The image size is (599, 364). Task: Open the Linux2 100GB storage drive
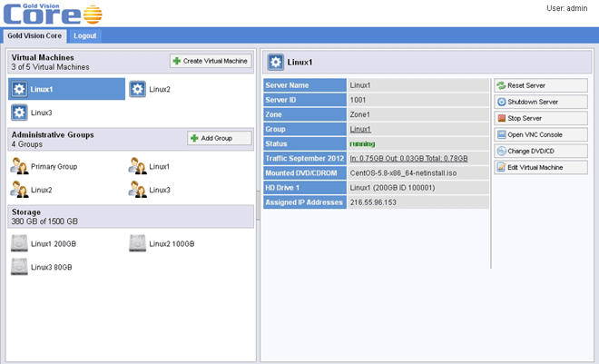point(138,243)
